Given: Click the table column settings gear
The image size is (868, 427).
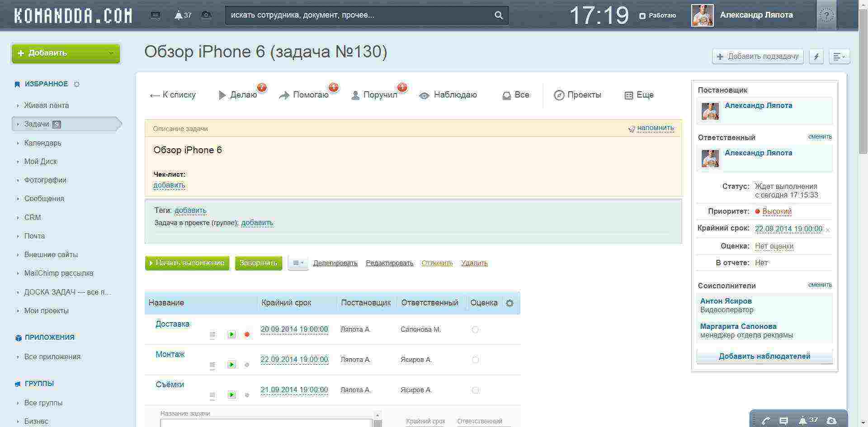Looking at the screenshot, I should [x=509, y=303].
